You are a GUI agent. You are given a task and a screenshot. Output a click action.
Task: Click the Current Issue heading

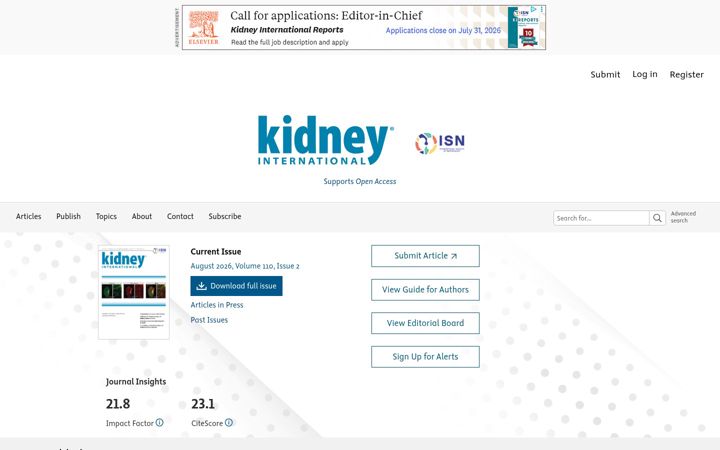pyautogui.click(x=216, y=252)
